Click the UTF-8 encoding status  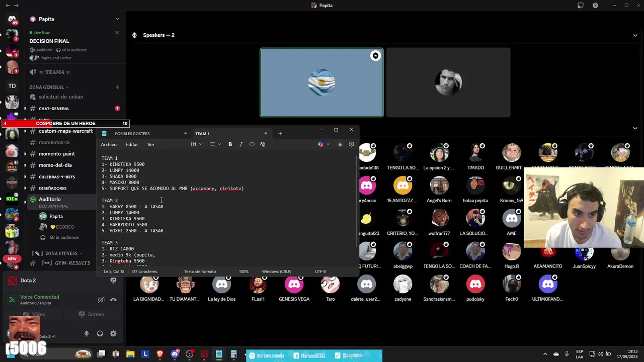click(320, 271)
